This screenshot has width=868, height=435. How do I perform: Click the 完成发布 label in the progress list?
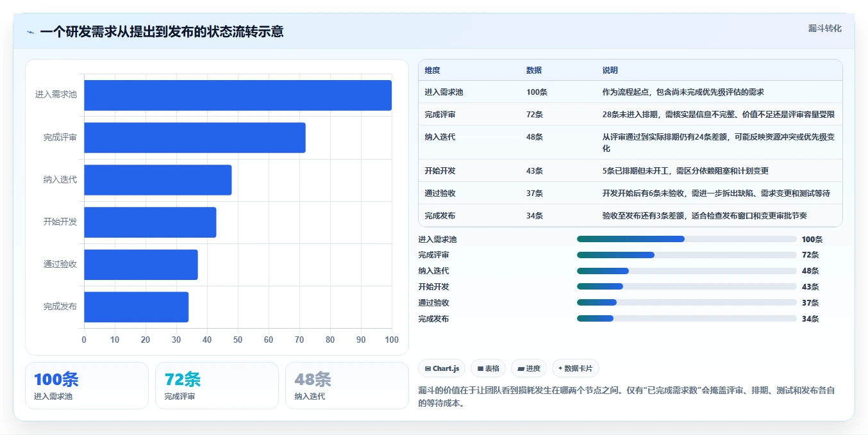point(433,319)
